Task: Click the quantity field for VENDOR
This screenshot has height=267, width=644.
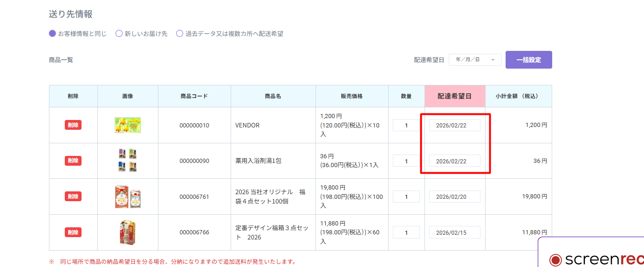Action: pyautogui.click(x=406, y=125)
